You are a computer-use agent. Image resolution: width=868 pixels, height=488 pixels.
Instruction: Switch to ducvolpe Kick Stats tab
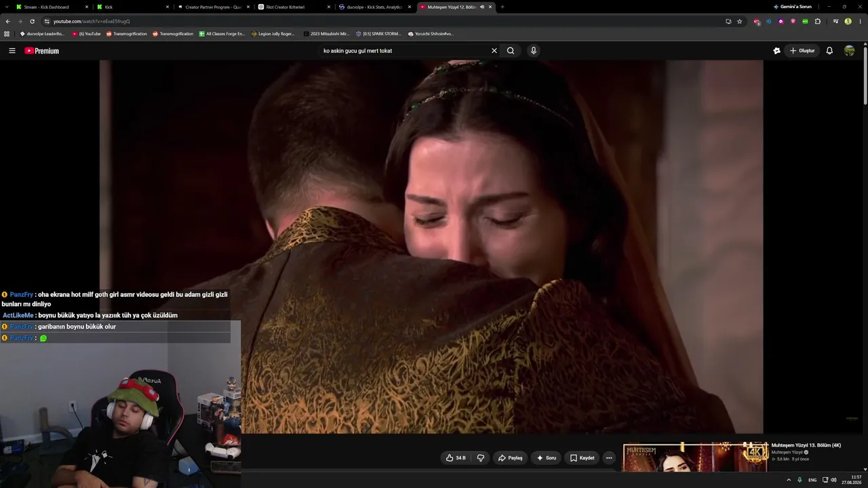point(374,7)
